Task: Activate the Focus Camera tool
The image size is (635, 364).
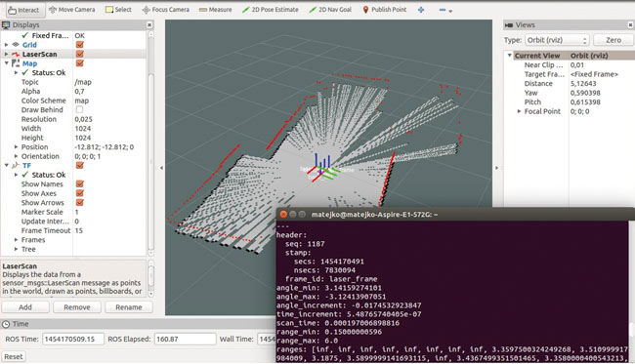Action: (x=166, y=10)
